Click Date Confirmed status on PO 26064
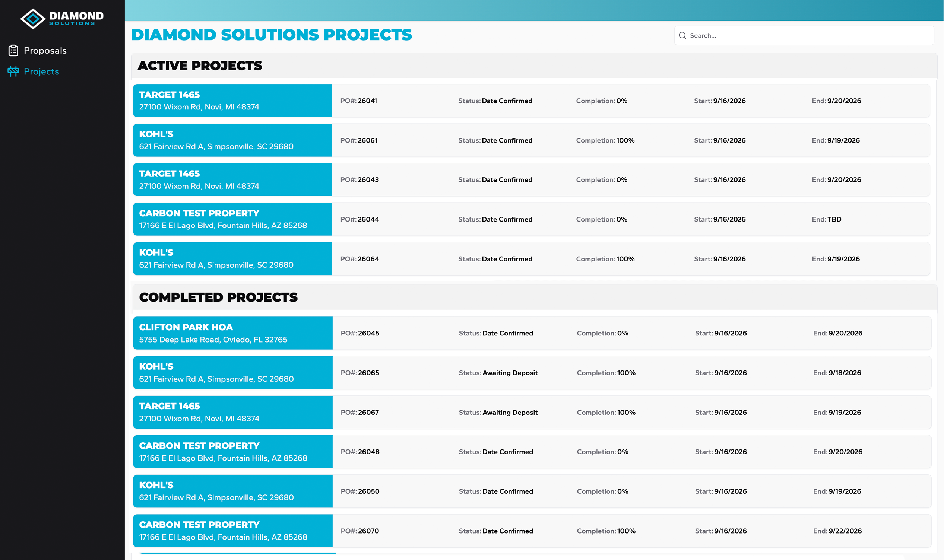The height and width of the screenshot is (560, 944). (x=507, y=259)
